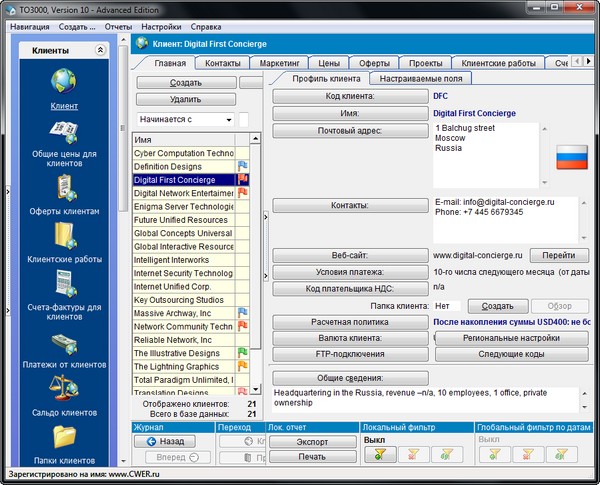Screen dimensions: 600x485
Task: Toggle the first local filter funnel button
Action: pyautogui.click(x=378, y=454)
